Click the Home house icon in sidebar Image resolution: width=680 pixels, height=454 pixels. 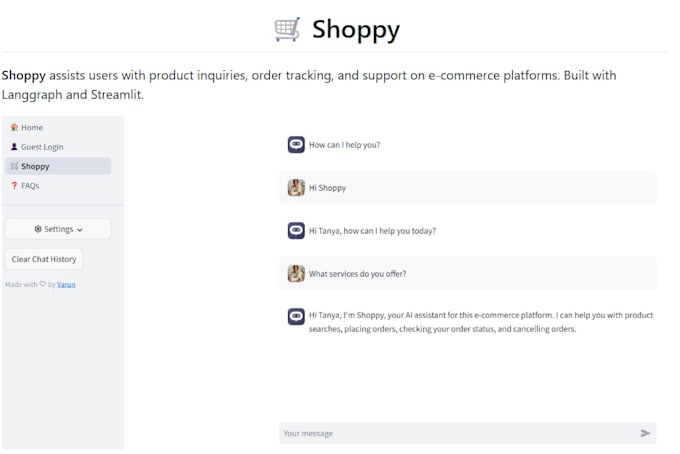point(14,127)
